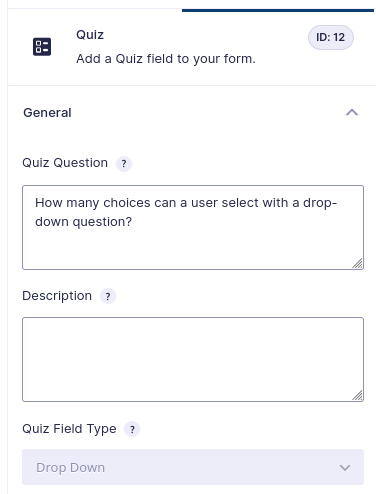
Task: Focus the Quiz Question text area
Action: pos(193,227)
